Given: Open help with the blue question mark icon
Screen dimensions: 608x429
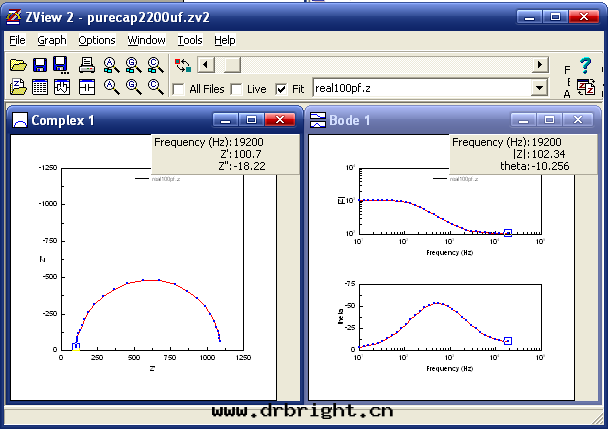Looking at the screenshot, I should 586,65.
